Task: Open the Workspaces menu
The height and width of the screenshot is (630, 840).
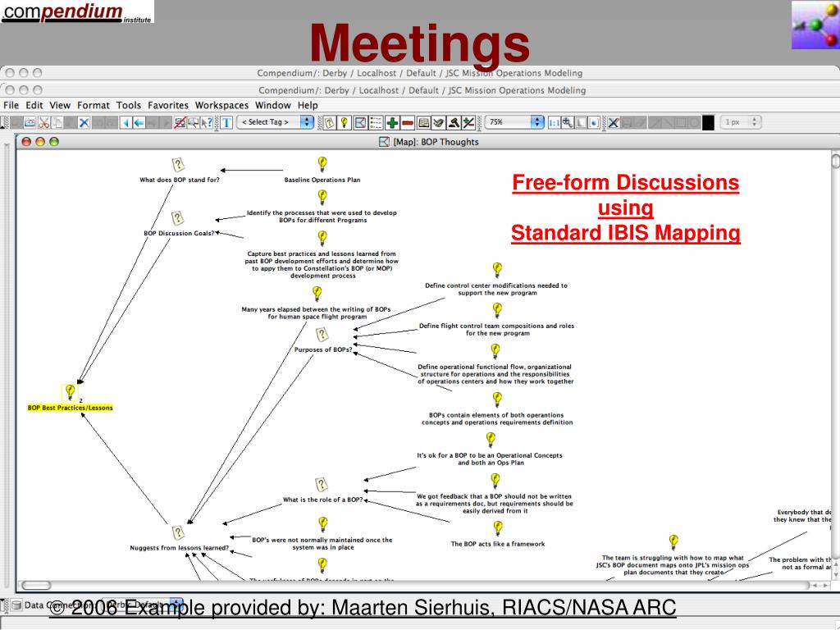Action: point(221,105)
